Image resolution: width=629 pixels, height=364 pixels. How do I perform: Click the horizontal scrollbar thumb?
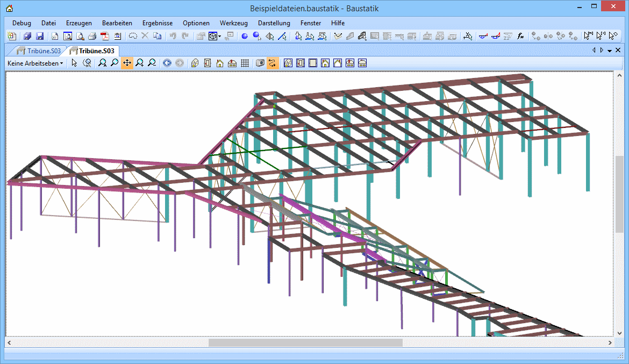(x=305, y=342)
